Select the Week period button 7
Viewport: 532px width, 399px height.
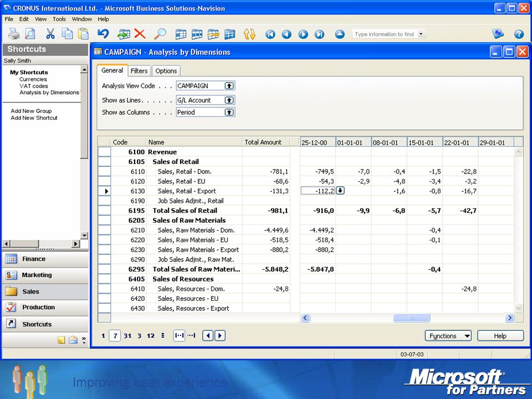click(115, 336)
